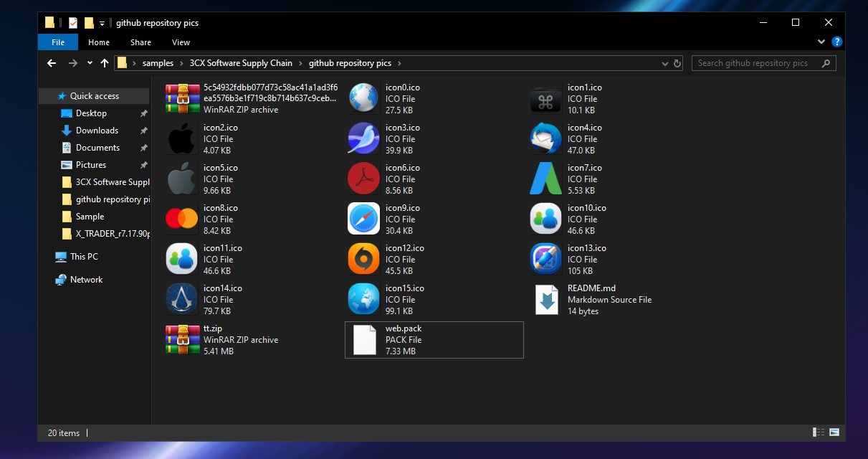This screenshot has height=459, width=868.
Task: Navigate to '3CX Software Supply Chain' breadcrumb
Action: [241, 63]
